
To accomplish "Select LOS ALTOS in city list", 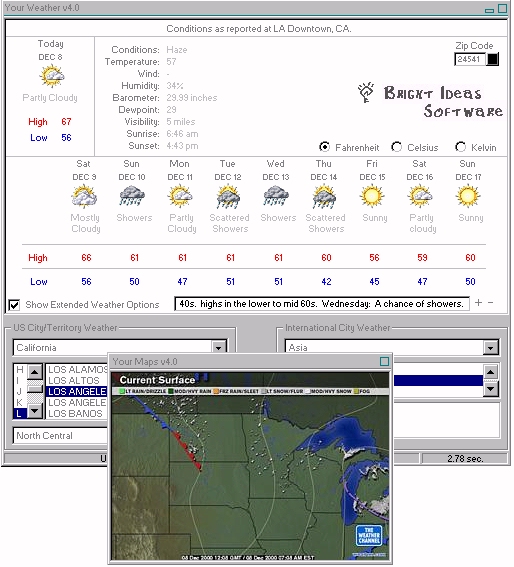I will tap(74, 380).
